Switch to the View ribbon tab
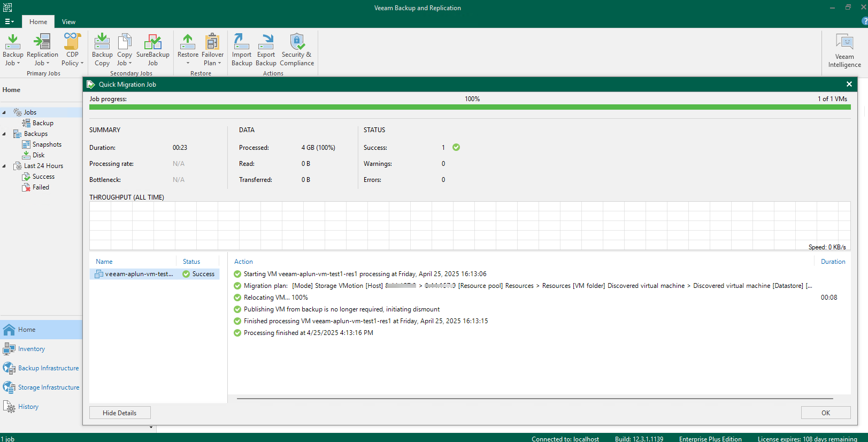Viewport: 868px width, 442px height. coord(68,22)
